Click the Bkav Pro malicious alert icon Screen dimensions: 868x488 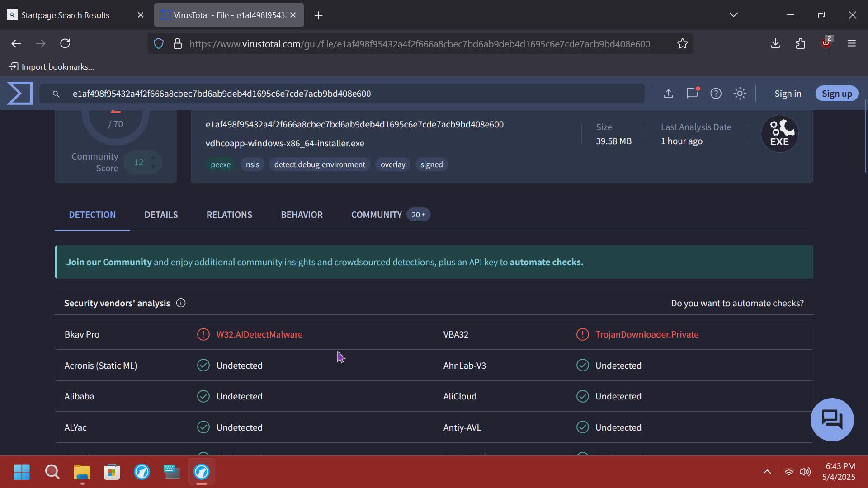pyautogui.click(x=203, y=334)
